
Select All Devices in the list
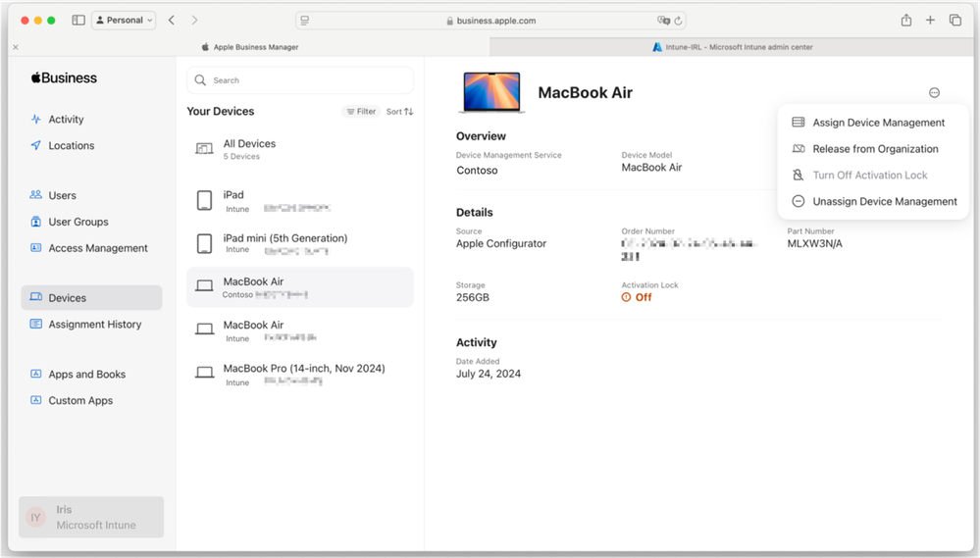pos(300,149)
